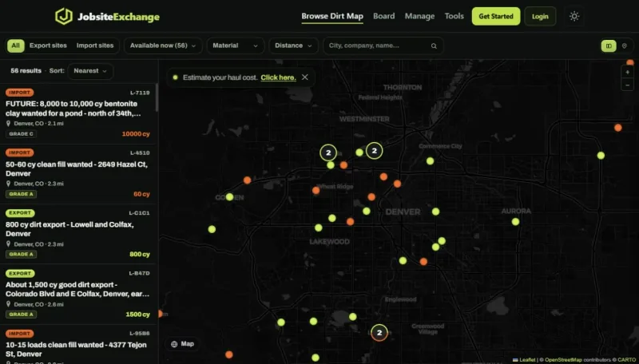The height and width of the screenshot is (364, 639).
Task: Click EXPORT badge on listing L-C1C1
Action: point(20,213)
